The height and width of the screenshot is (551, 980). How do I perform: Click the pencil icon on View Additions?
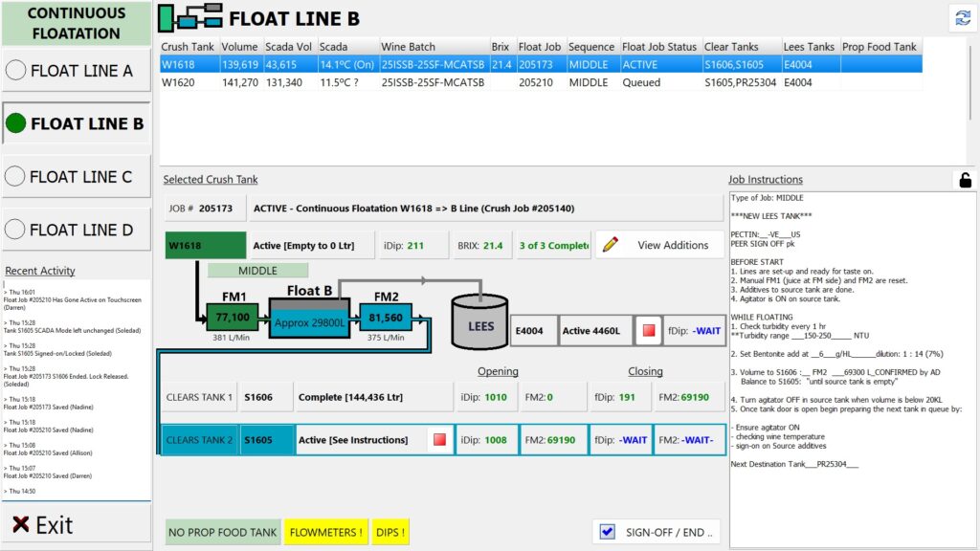coord(611,245)
